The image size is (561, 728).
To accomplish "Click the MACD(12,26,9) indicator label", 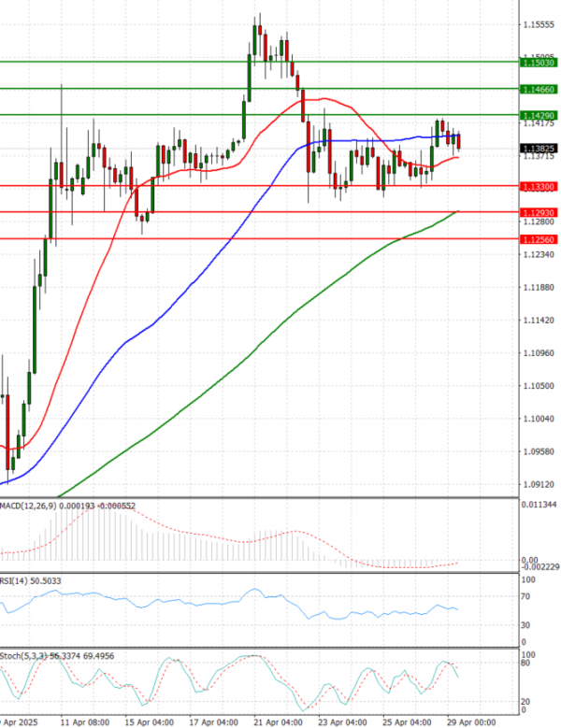I will (30, 506).
